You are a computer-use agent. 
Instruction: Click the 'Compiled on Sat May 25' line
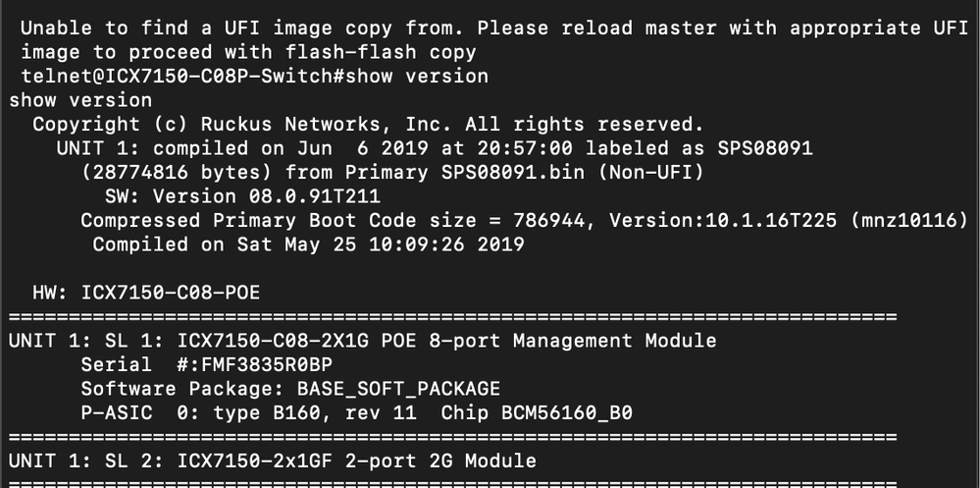pyautogui.click(x=308, y=244)
